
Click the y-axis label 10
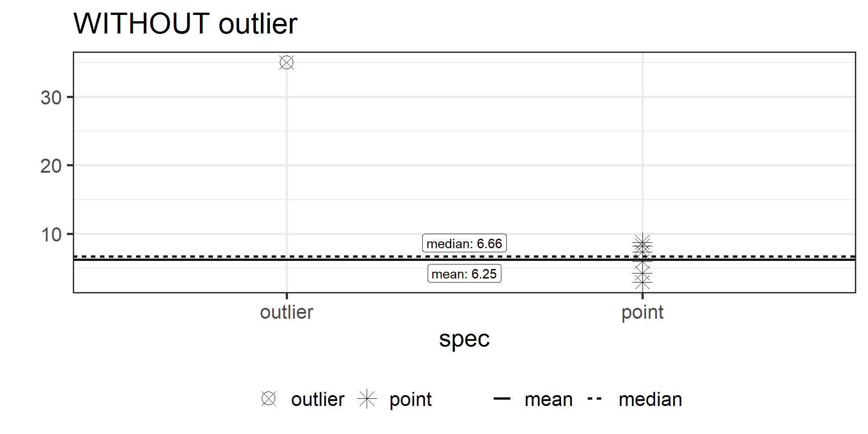(x=51, y=235)
